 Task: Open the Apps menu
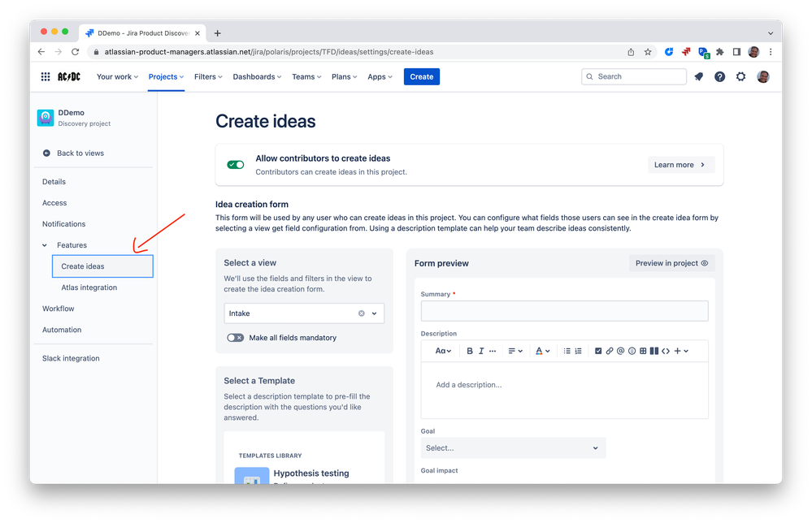coord(380,76)
